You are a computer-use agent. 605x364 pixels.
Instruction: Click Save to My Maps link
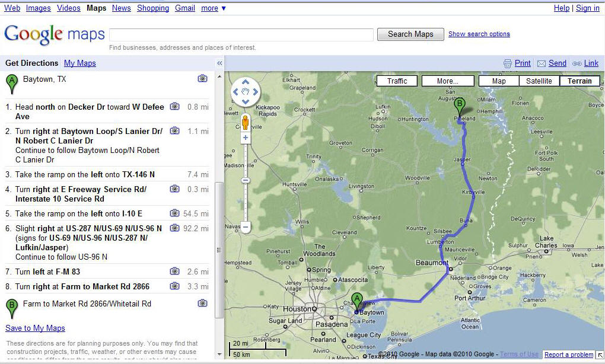tap(35, 328)
